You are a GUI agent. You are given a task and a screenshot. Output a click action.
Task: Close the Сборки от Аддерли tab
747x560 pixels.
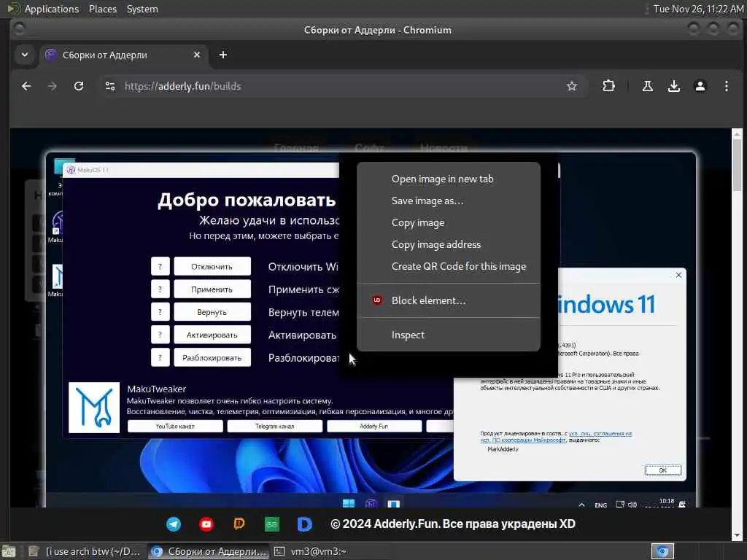197,55
